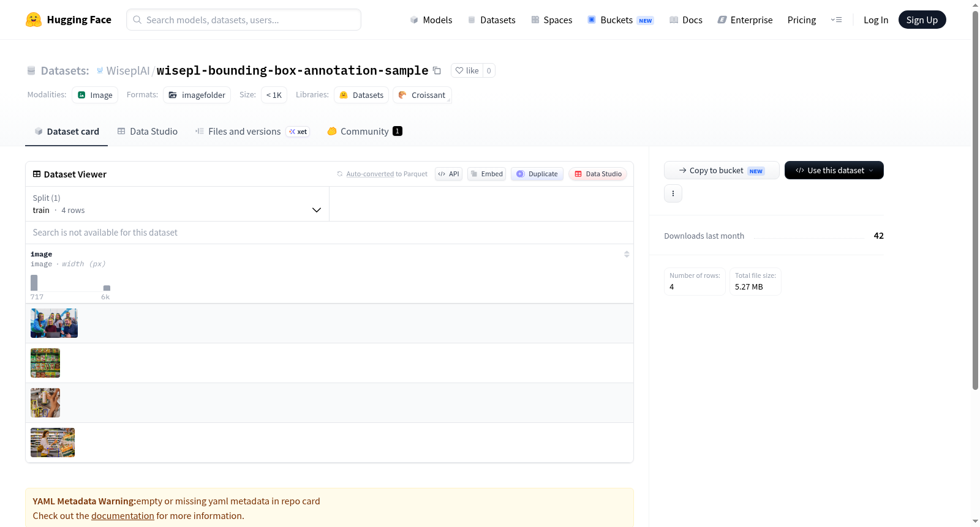Go to the Enterprise page
The width and height of the screenshot is (980, 527).
[745, 20]
